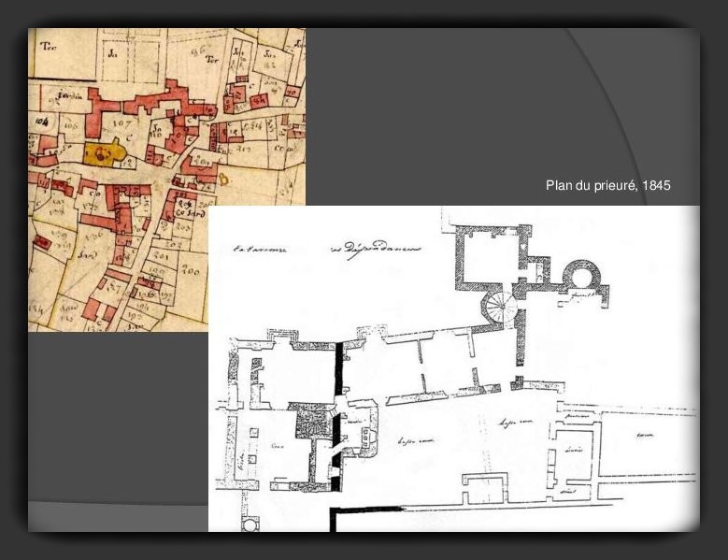The width and height of the screenshot is (728, 560).
Task: Click the spiral staircase in the floor plan
Action: (500, 305)
